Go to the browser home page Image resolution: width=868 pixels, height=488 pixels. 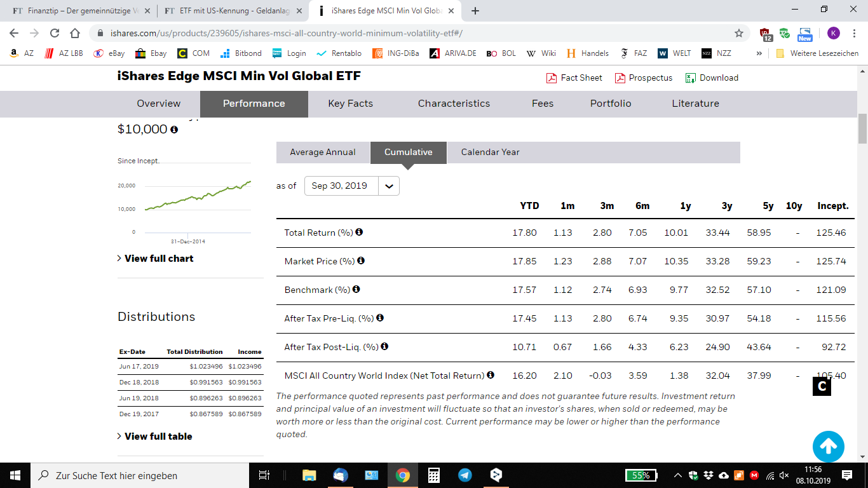[75, 33]
